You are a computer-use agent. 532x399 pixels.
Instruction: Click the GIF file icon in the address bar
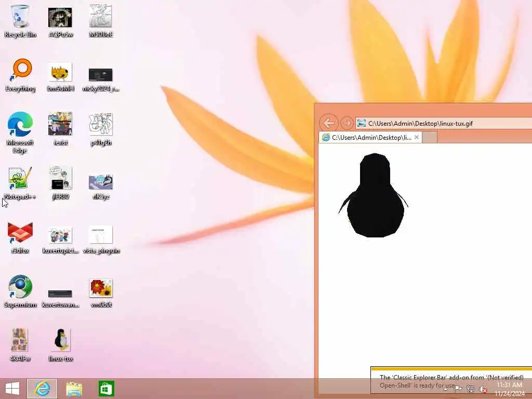pyautogui.click(x=362, y=124)
